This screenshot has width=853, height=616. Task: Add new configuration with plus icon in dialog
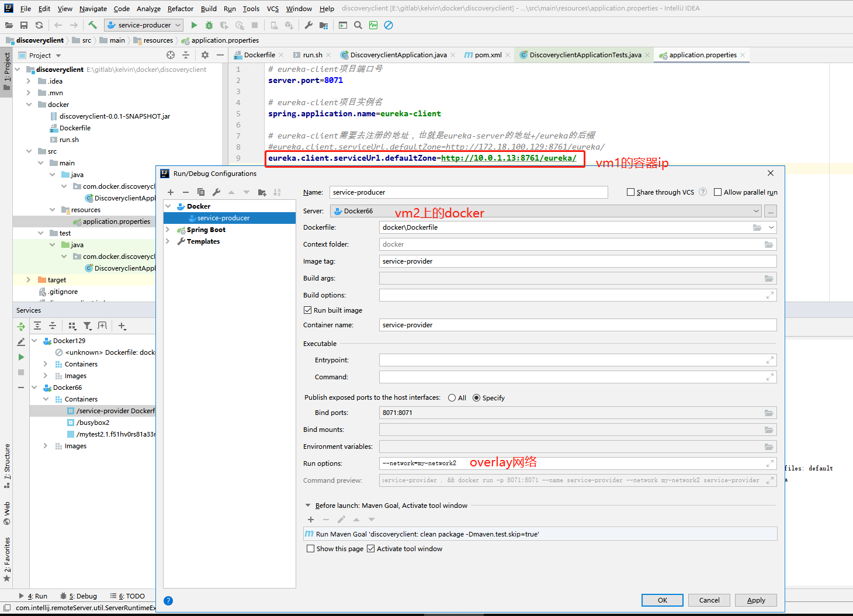pos(171,192)
